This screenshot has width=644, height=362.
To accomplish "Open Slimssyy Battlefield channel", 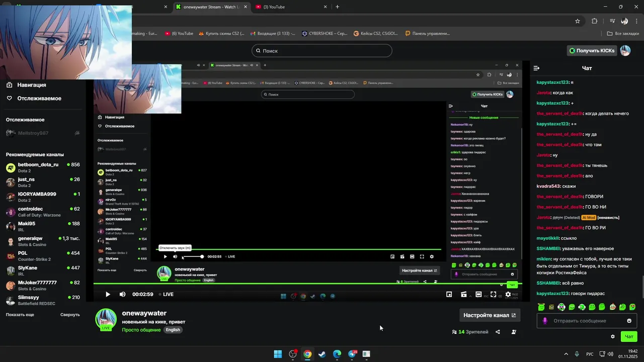I will 43,300.
